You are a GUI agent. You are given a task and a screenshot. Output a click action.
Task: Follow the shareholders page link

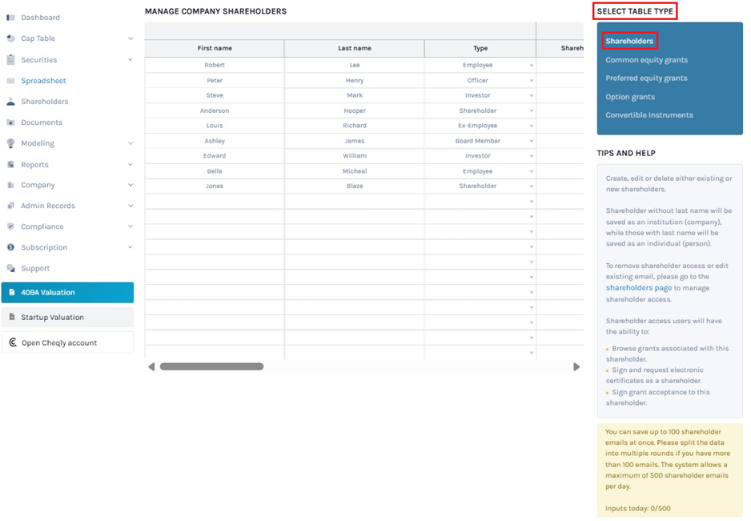pos(638,288)
